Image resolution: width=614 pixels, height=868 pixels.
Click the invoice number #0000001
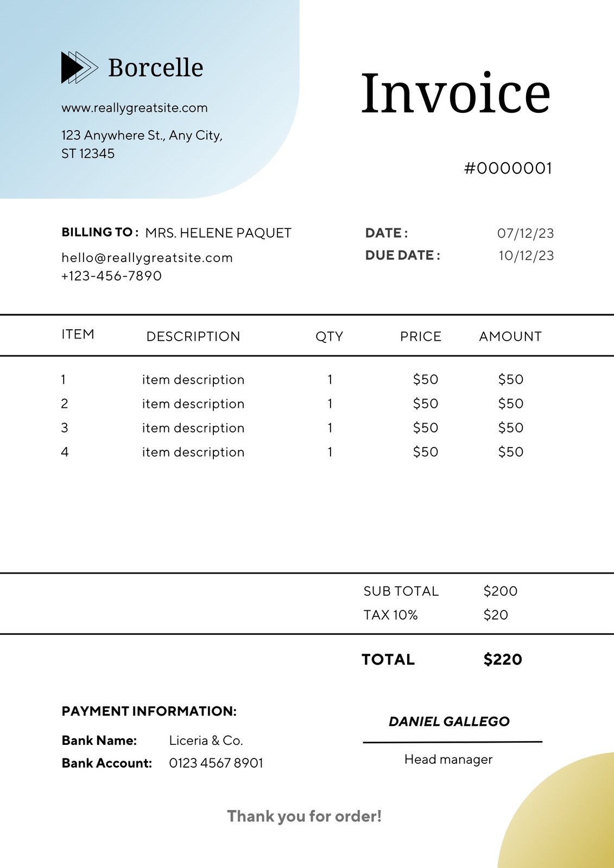[508, 168]
